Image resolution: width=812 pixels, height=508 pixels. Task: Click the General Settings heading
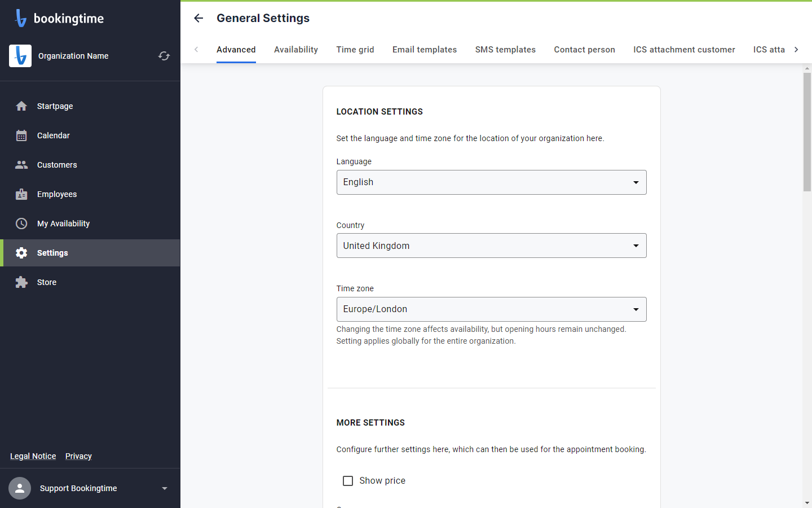pyautogui.click(x=263, y=18)
